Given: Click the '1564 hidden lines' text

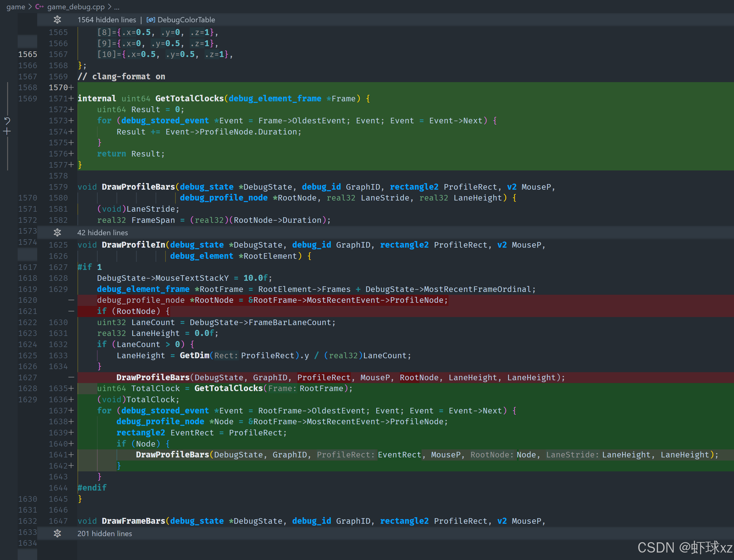Looking at the screenshot, I should (107, 20).
